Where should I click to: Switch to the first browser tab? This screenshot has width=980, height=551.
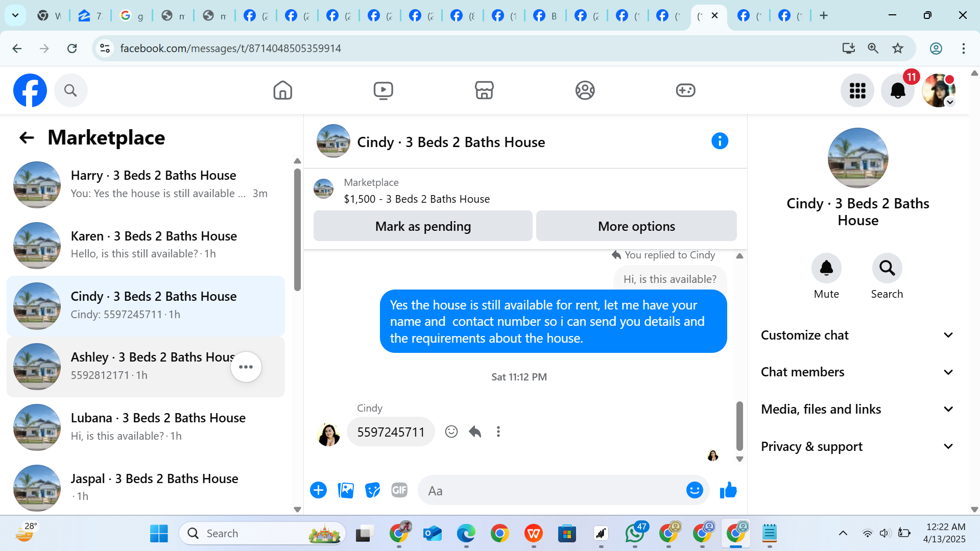(x=49, y=16)
